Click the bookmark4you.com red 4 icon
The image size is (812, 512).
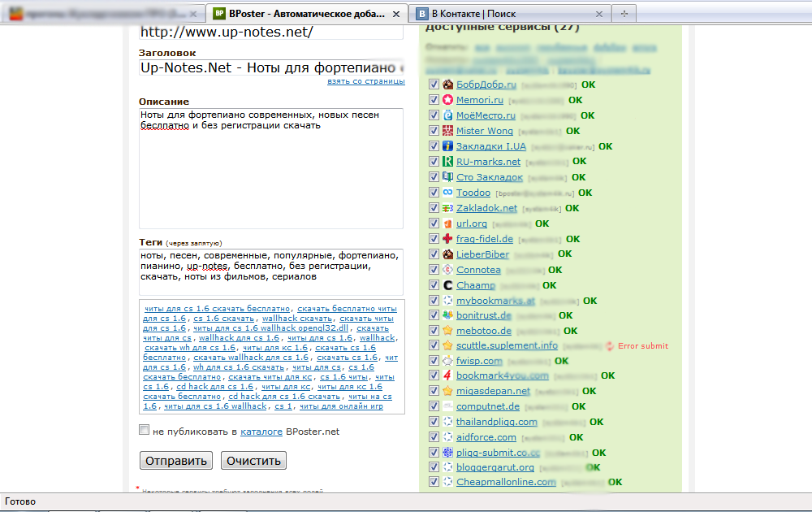pyautogui.click(x=448, y=375)
